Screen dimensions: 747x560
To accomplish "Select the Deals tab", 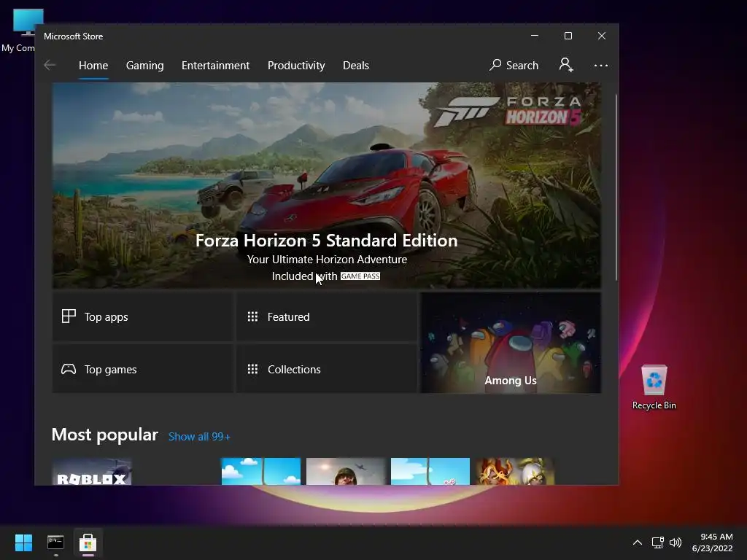I will coord(356,65).
